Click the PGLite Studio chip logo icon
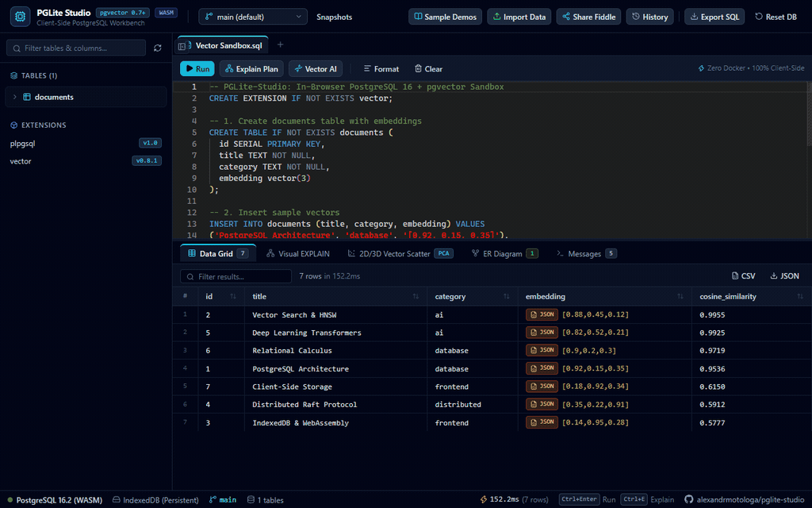This screenshot has width=812, height=508. tap(20, 17)
